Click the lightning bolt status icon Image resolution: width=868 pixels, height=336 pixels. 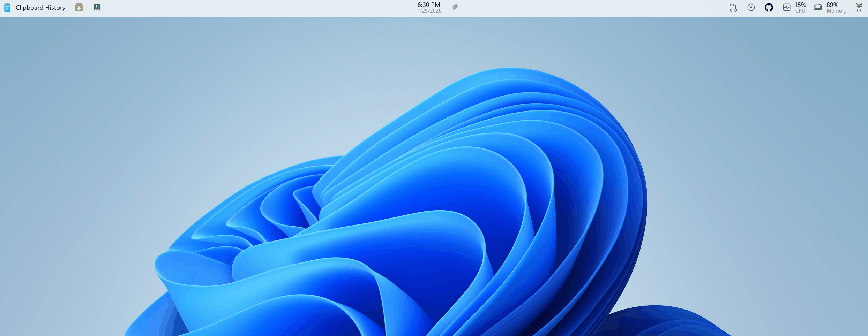coord(455,7)
